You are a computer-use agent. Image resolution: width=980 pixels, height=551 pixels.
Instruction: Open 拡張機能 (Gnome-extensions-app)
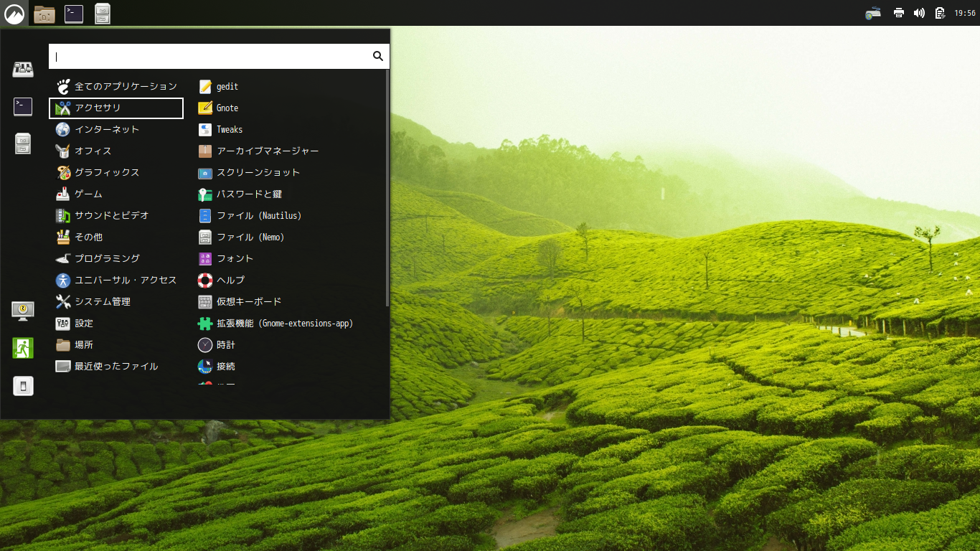point(275,324)
